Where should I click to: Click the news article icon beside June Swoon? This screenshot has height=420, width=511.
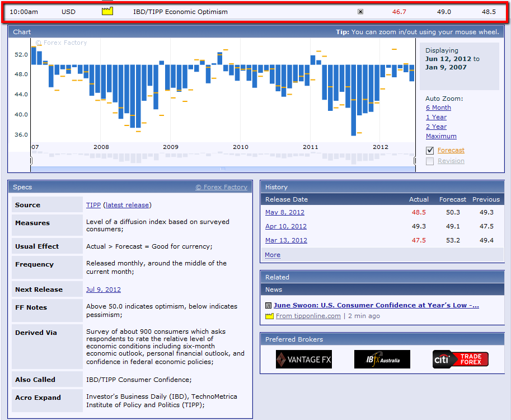point(268,306)
